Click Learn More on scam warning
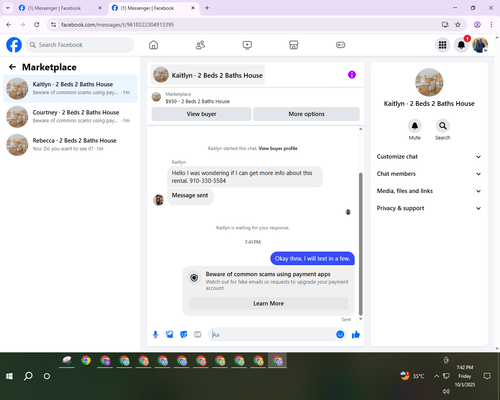This screenshot has height=400, width=500. [268, 303]
